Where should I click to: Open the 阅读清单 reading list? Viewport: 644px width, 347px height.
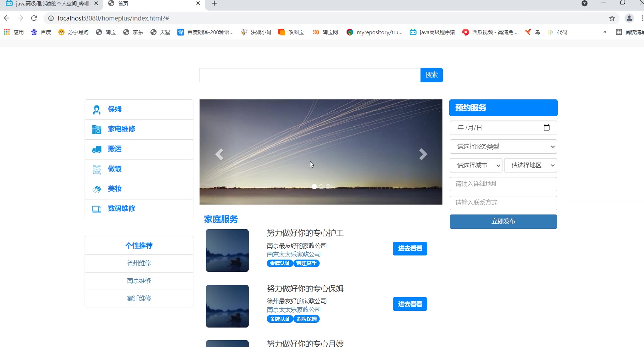click(630, 32)
